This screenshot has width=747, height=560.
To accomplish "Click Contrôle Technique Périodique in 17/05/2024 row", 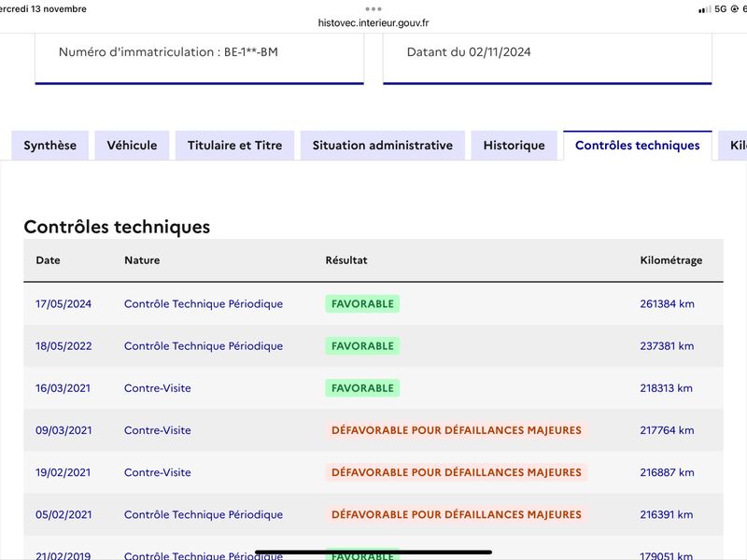I will [204, 304].
